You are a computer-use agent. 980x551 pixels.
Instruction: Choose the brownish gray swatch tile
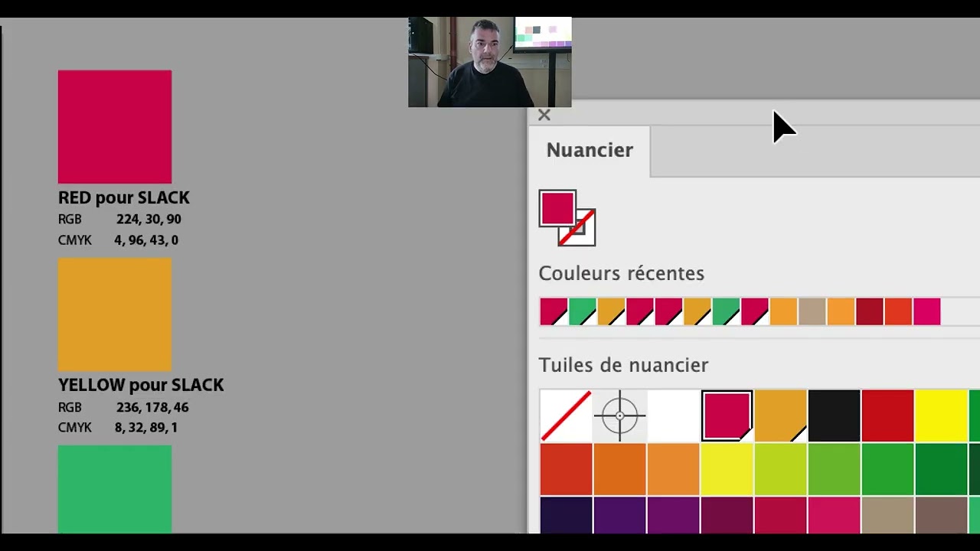[x=941, y=515]
